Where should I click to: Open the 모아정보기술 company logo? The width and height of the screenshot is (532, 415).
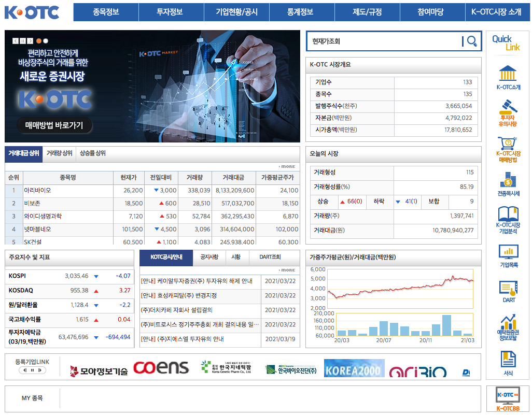click(99, 371)
